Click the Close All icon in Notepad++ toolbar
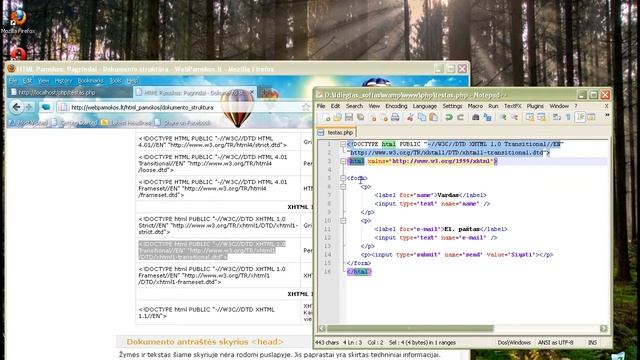 point(384,118)
